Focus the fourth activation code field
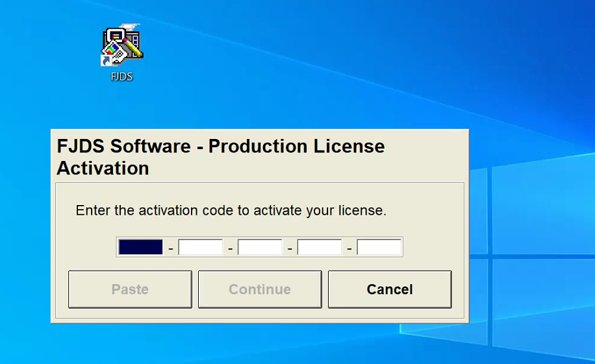 (319, 247)
